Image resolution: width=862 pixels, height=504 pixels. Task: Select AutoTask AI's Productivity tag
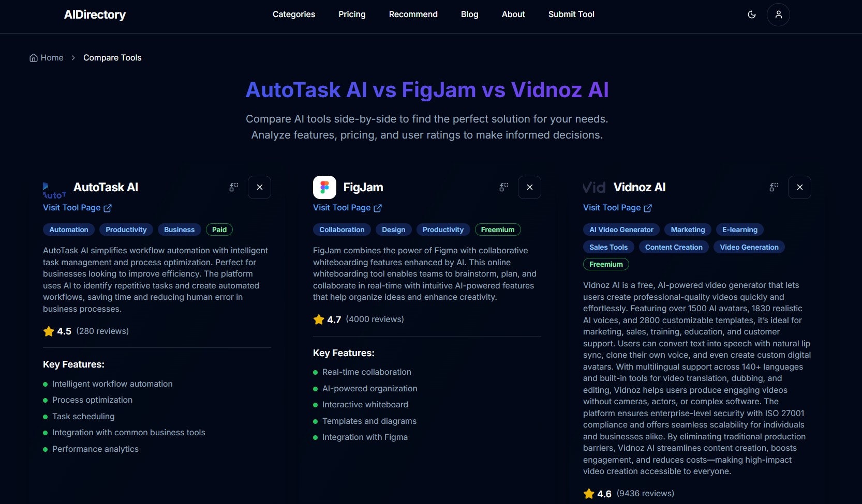(126, 230)
